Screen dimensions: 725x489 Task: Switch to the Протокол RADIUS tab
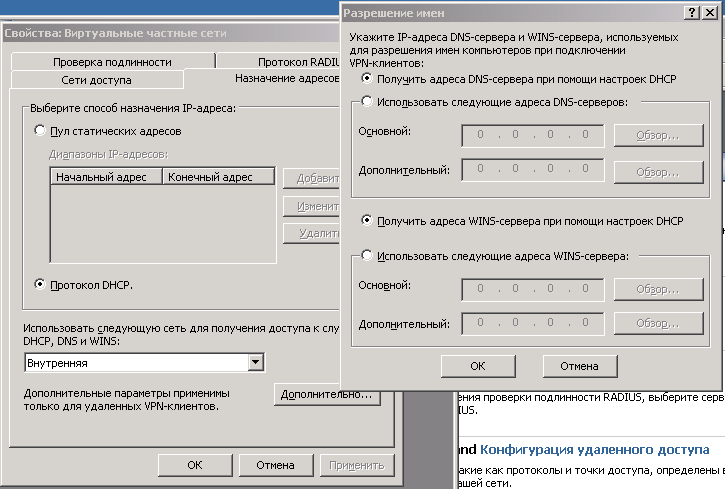pos(278,62)
